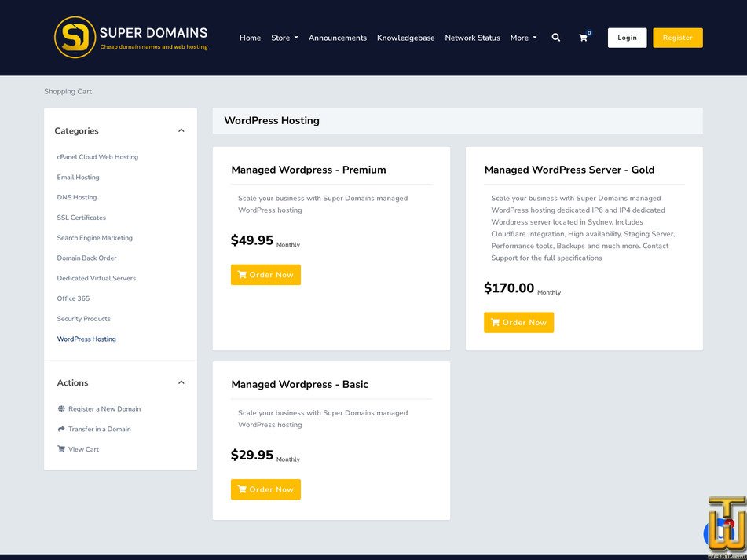Select WordPress Hosting category

pos(86,339)
